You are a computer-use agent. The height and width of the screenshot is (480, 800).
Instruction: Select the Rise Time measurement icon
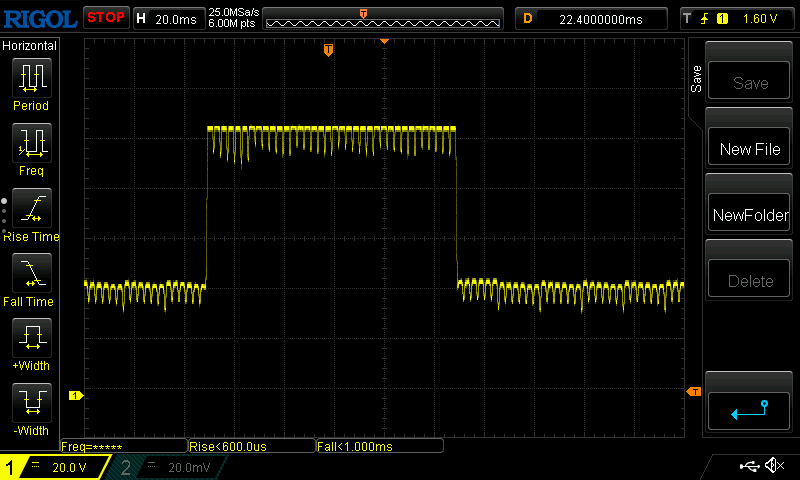(x=32, y=208)
